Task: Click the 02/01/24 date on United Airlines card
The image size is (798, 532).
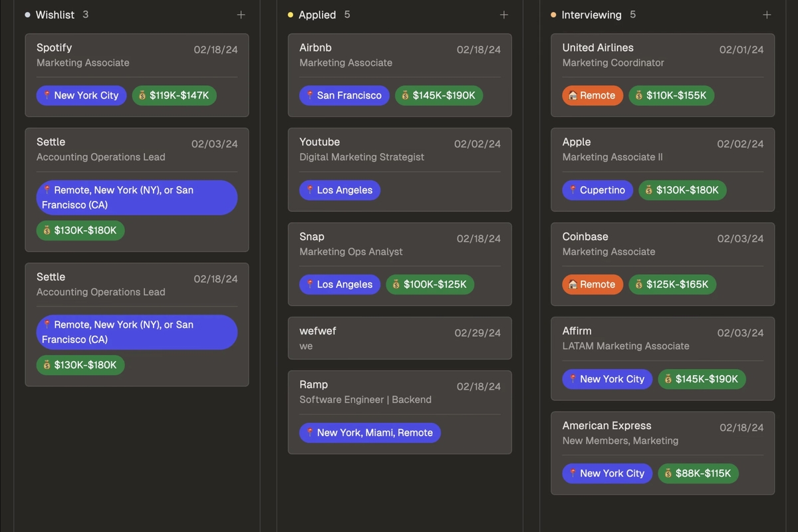Action: pos(741,49)
